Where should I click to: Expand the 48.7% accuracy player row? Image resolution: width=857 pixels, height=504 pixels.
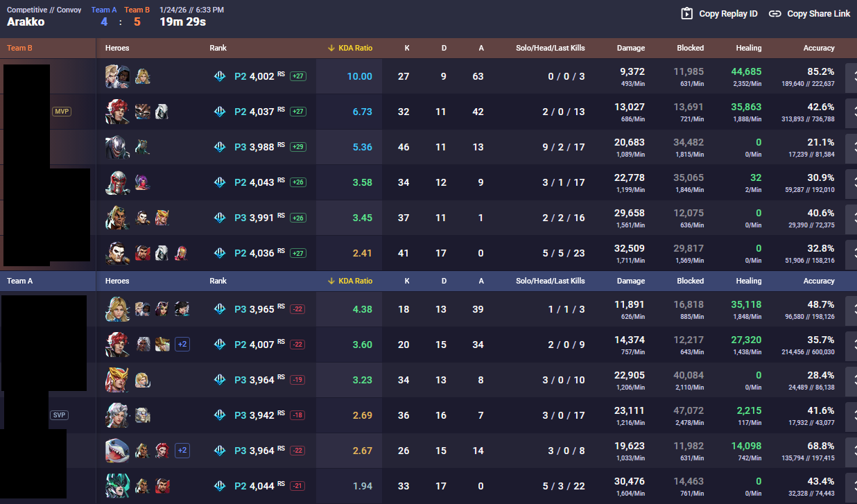pyautogui.click(x=851, y=309)
